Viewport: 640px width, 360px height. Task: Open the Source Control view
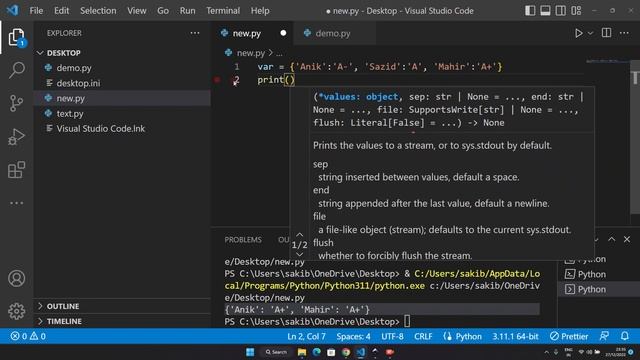tap(16, 103)
